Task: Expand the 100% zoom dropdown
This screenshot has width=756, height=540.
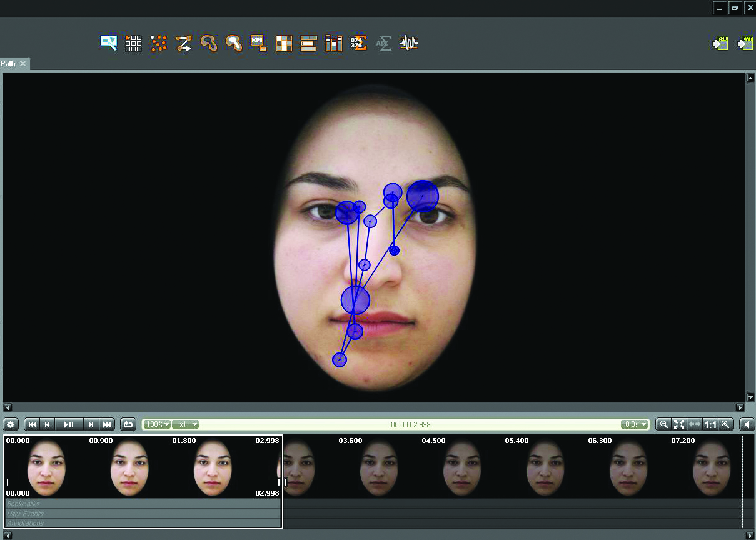Action: click(157, 424)
